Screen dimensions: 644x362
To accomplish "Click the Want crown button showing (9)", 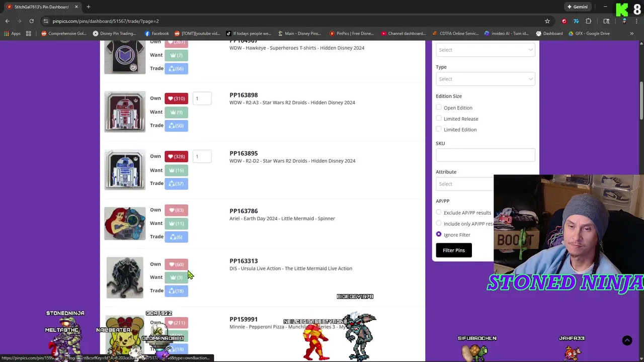I will pos(176,112).
